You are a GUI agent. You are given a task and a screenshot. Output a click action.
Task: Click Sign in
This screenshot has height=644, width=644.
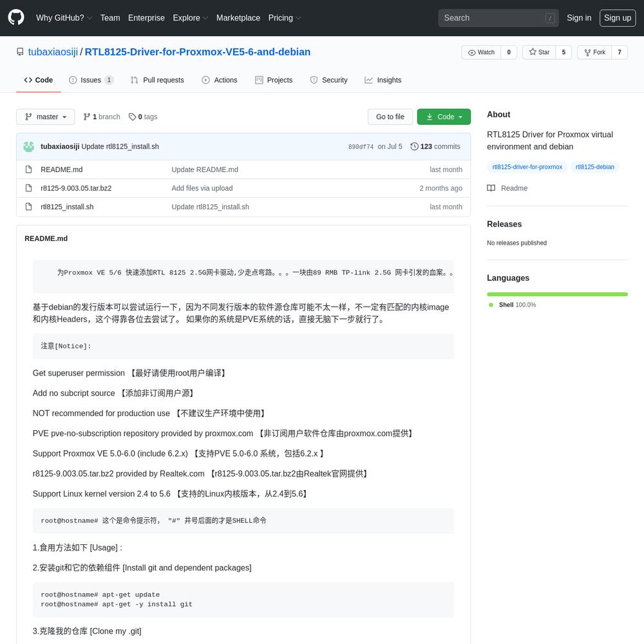579,17
